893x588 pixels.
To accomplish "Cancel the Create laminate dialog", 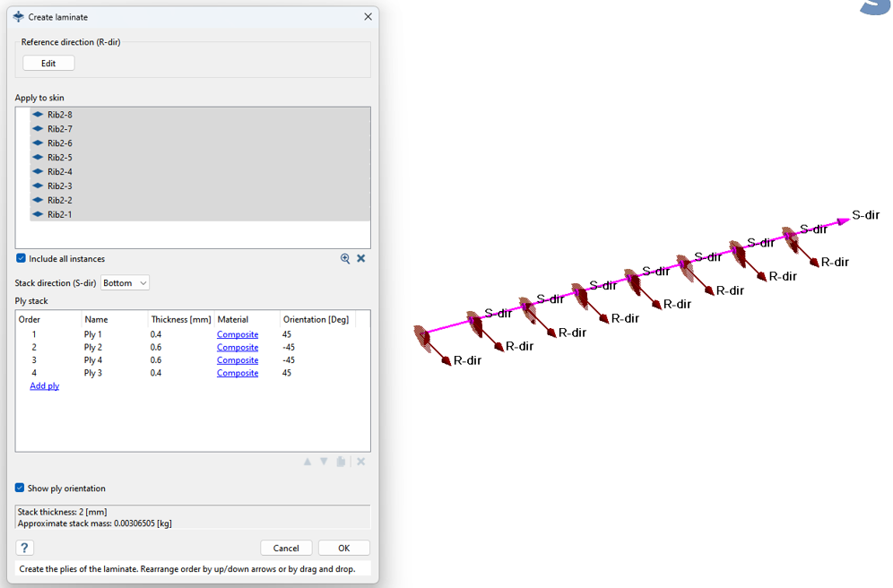I will 286,548.
